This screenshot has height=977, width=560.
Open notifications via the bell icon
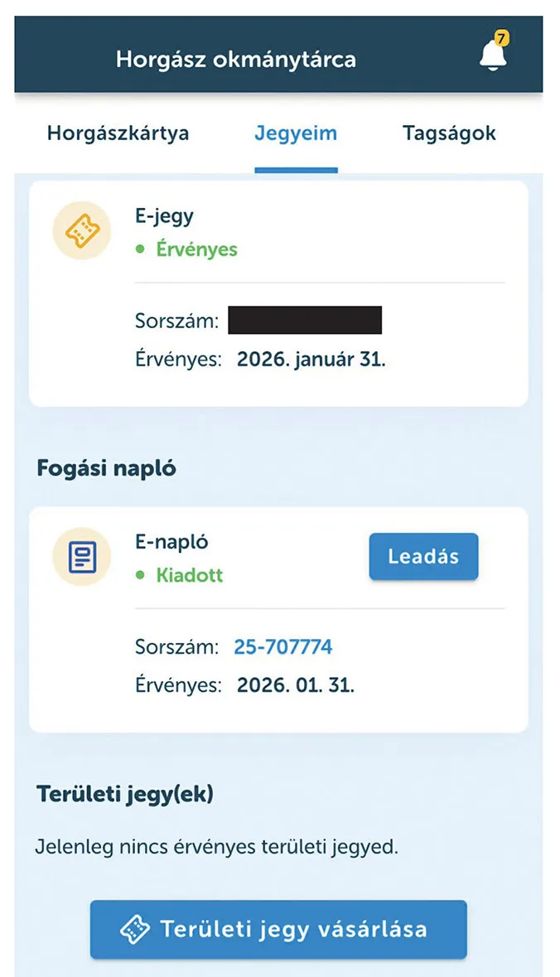(492, 56)
